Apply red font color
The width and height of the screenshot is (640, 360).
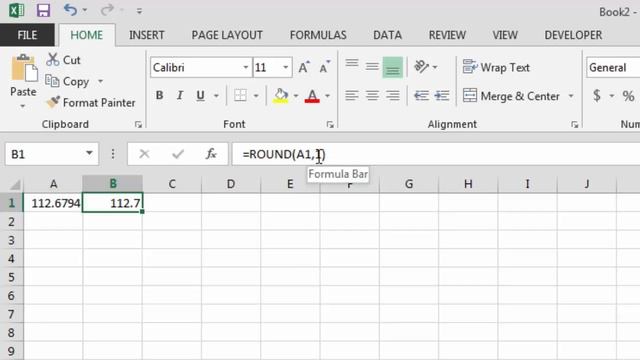312,96
